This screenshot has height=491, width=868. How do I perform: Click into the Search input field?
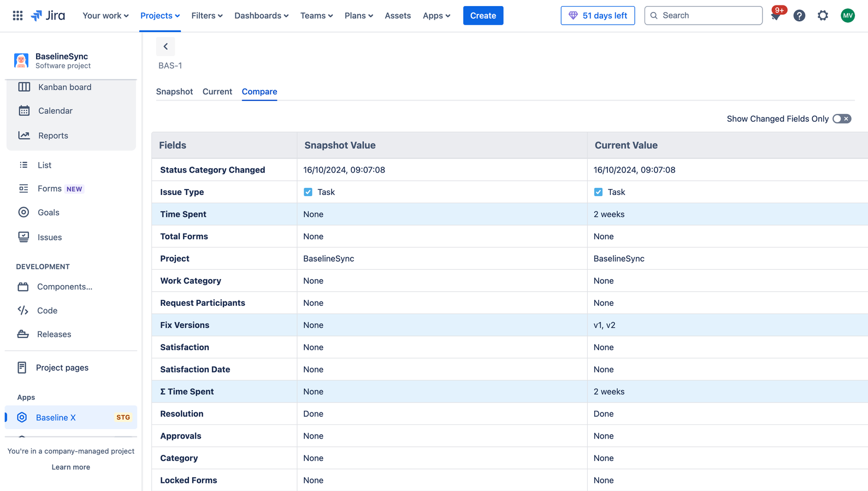pos(703,15)
